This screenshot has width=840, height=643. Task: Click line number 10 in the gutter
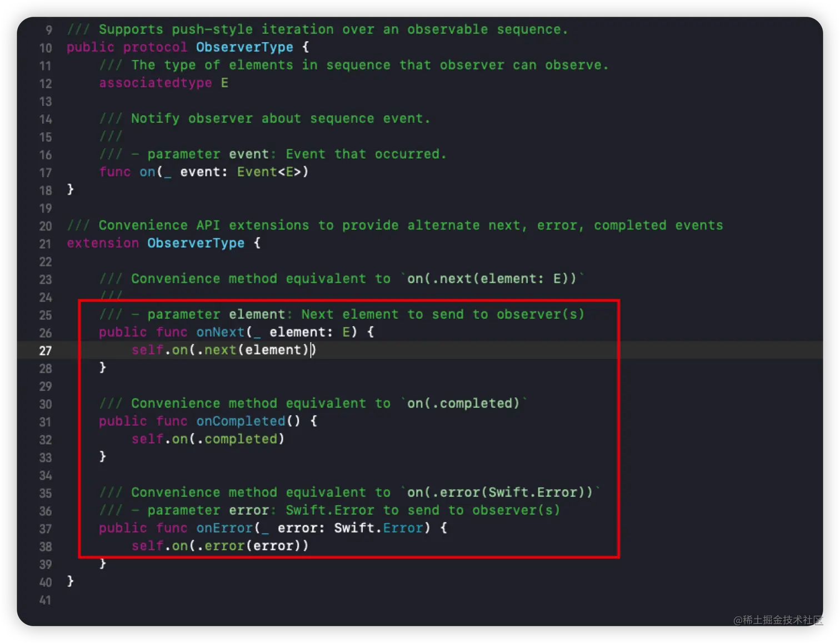click(46, 48)
